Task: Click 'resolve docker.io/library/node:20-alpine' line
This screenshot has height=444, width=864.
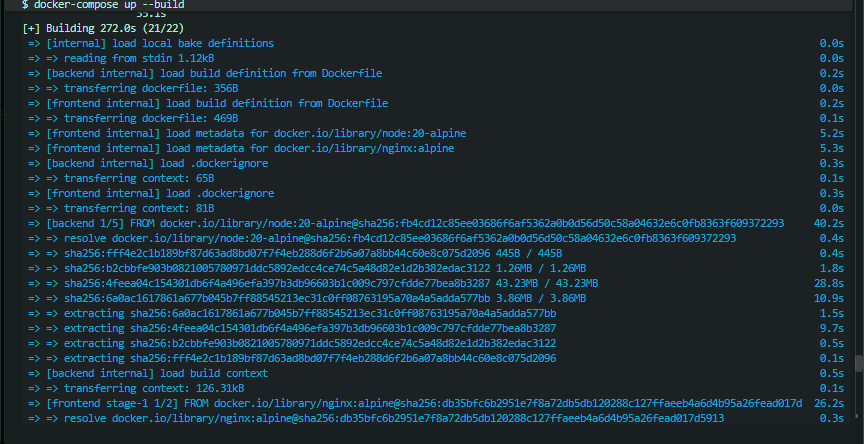Action: tap(382, 238)
